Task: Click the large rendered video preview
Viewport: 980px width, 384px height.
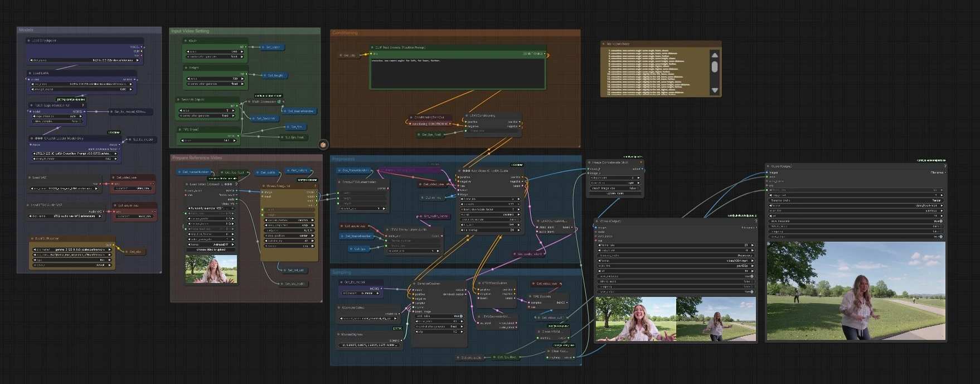Action: coord(856,291)
